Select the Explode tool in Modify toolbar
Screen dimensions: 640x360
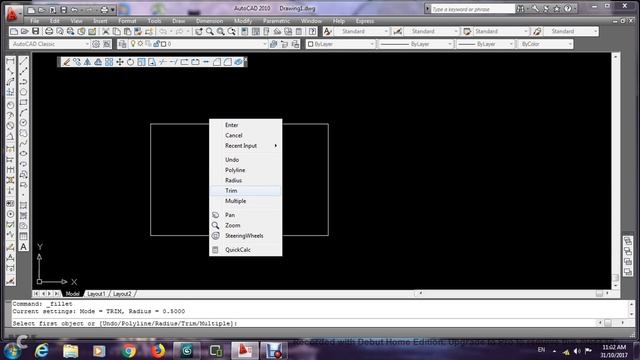point(238,62)
